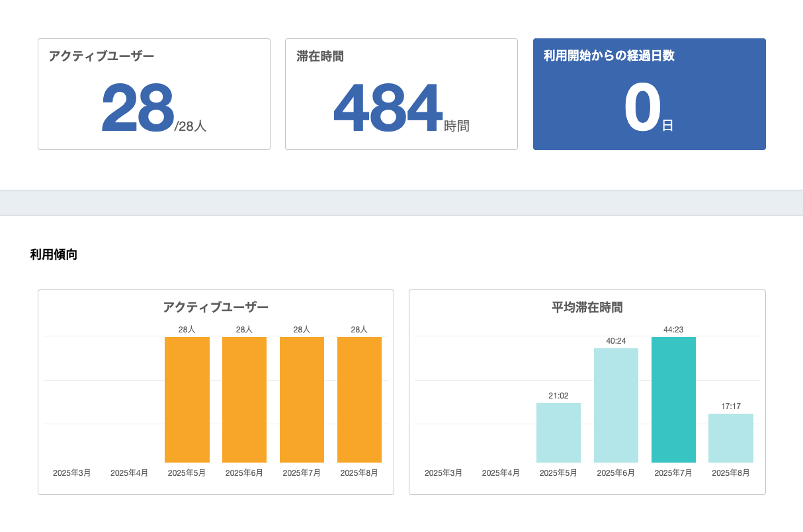The width and height of the screenshot is (803, 532).
Task: Select the highlighted 44:23 bar for 2025年7月
Action: tap(673, 400)
